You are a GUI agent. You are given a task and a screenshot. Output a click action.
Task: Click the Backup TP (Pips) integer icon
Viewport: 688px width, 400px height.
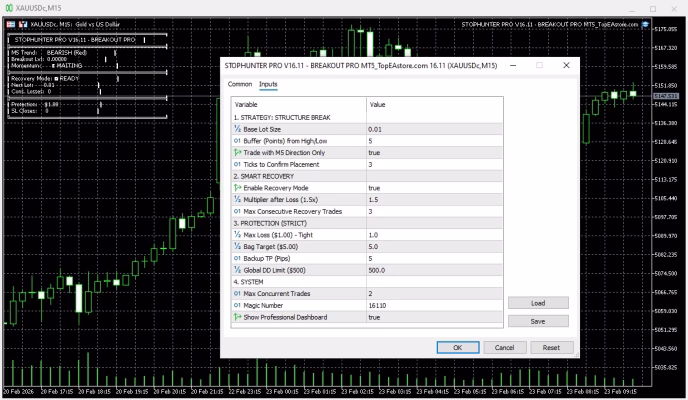pyautogui.click(x=237, y=258)
